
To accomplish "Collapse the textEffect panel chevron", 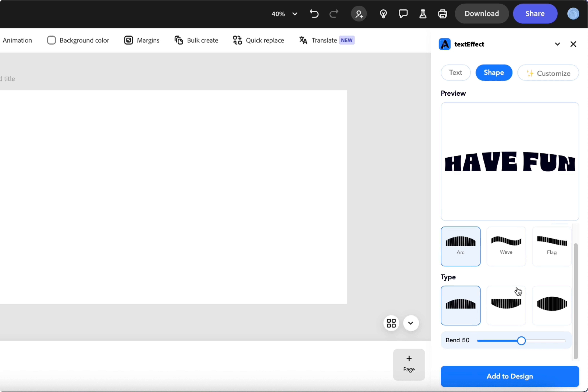I will click(x=557, y=44).
